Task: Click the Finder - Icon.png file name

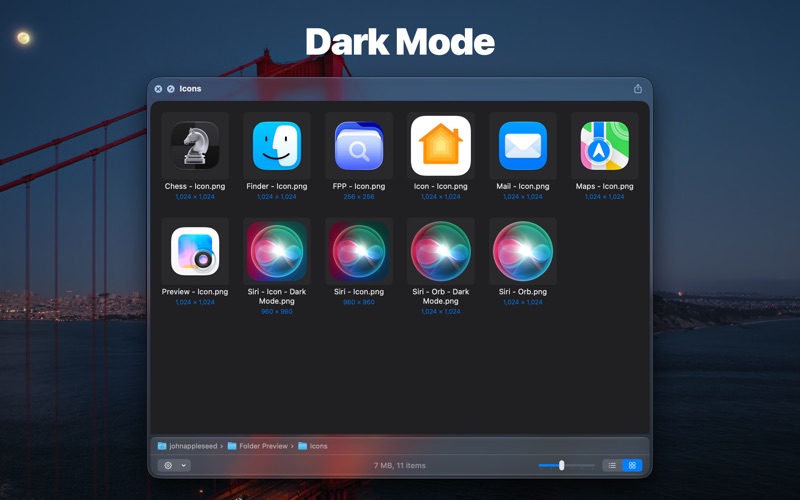Action: point(277,186)
